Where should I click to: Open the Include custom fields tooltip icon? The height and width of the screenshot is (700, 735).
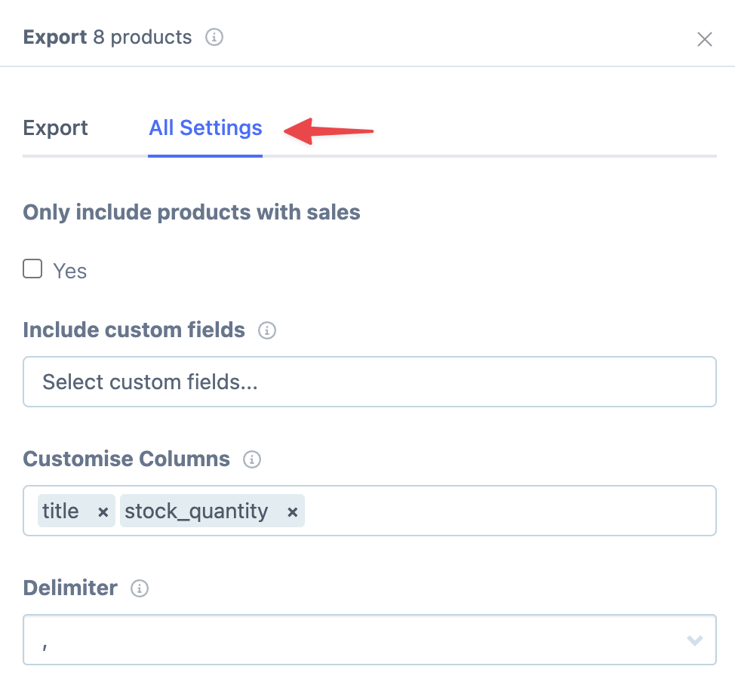point(267,330)
